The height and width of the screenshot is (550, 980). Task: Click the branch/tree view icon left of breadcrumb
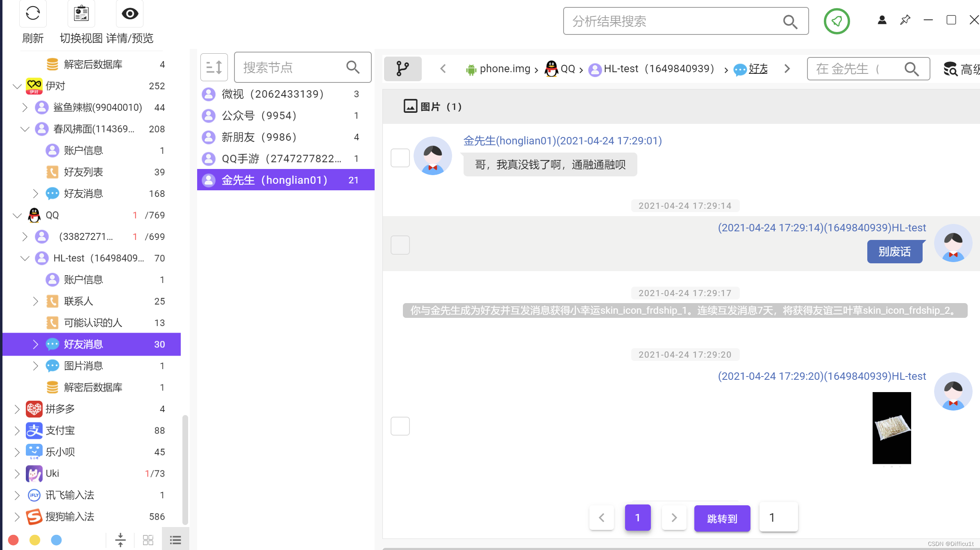[402, 68]
